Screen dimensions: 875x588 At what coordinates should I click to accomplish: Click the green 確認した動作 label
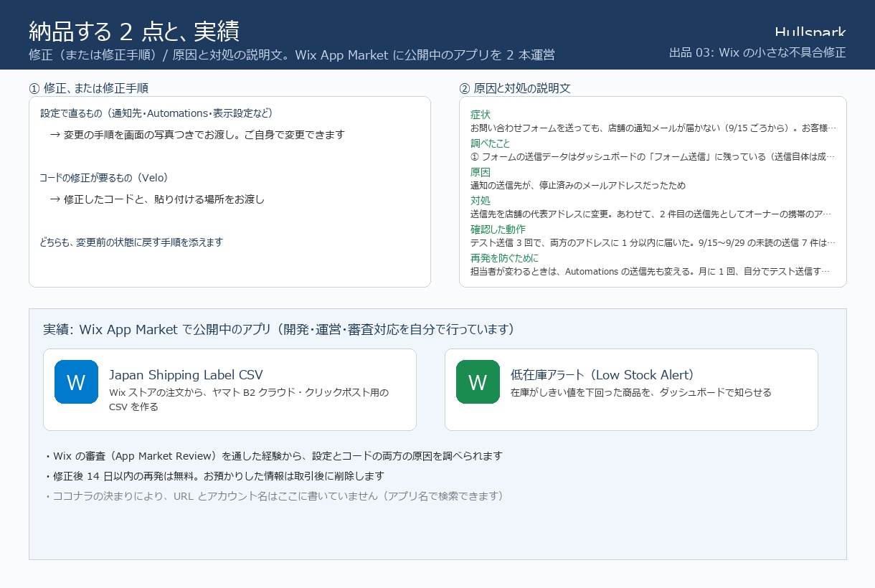498,229
